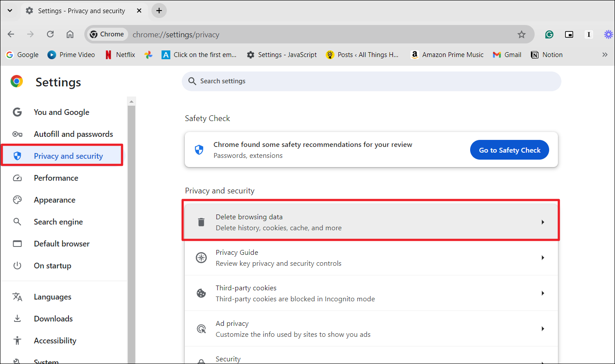This screenshot has height=364, width=615.
Task: Open the Grammarly extension icon
Action: [x=549, y=34]
